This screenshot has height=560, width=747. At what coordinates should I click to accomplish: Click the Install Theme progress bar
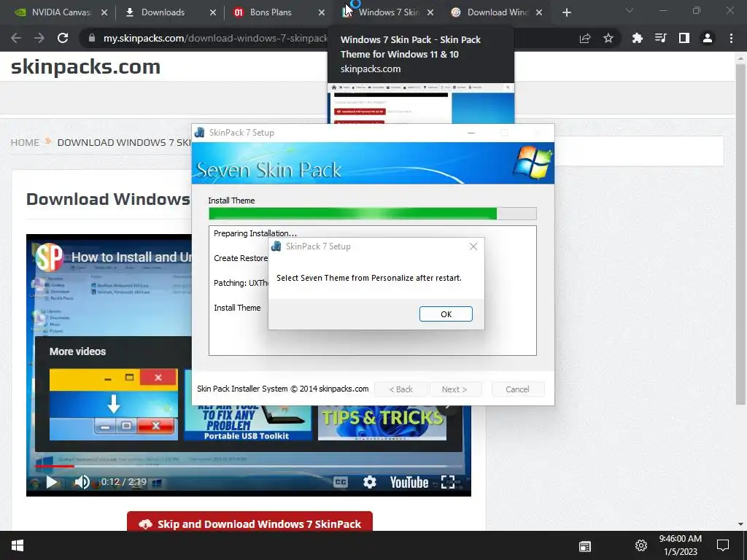[x=373, y=214]
